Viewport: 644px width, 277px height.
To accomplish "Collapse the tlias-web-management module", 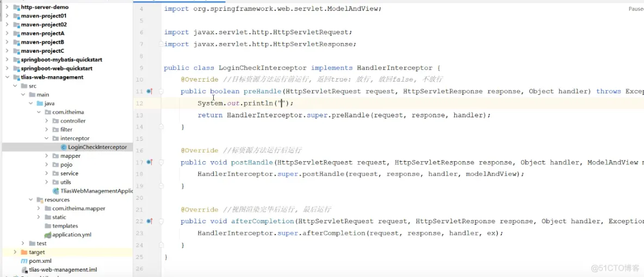I will tap(7, 77).
